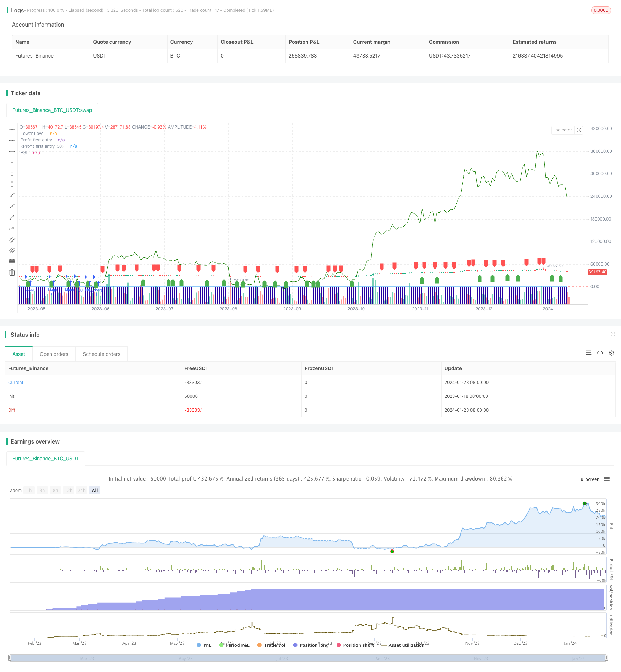Open Status info settings gear

click(611, 353)
